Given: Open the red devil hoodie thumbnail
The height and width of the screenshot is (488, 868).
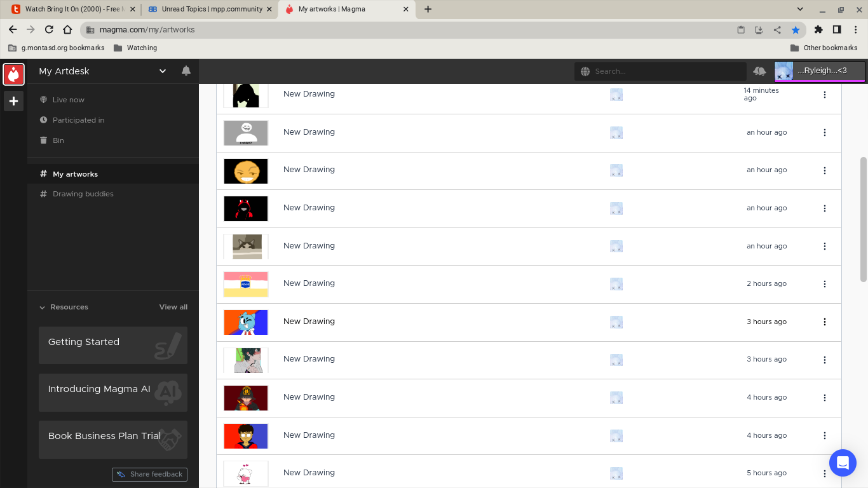Looking at the screenshot, I should 246,208.
